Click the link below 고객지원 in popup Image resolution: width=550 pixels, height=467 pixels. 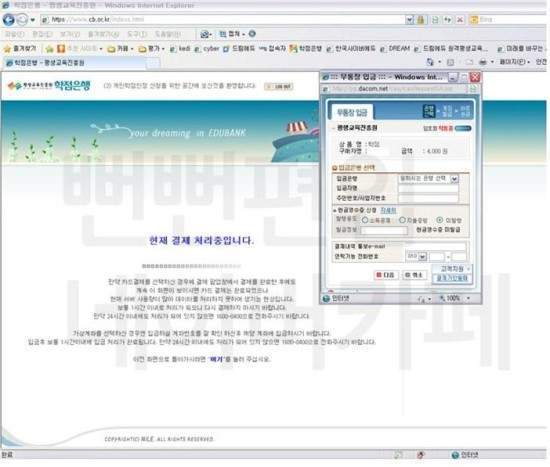(452, 279)
